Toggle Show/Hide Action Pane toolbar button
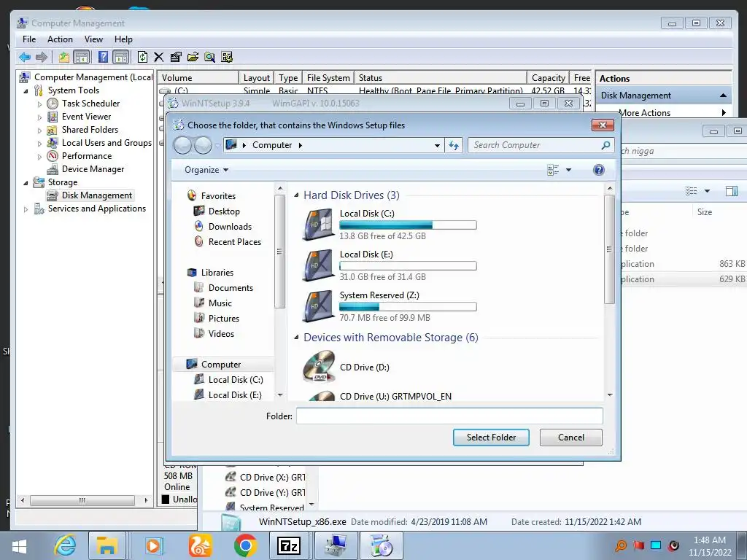 121,57
